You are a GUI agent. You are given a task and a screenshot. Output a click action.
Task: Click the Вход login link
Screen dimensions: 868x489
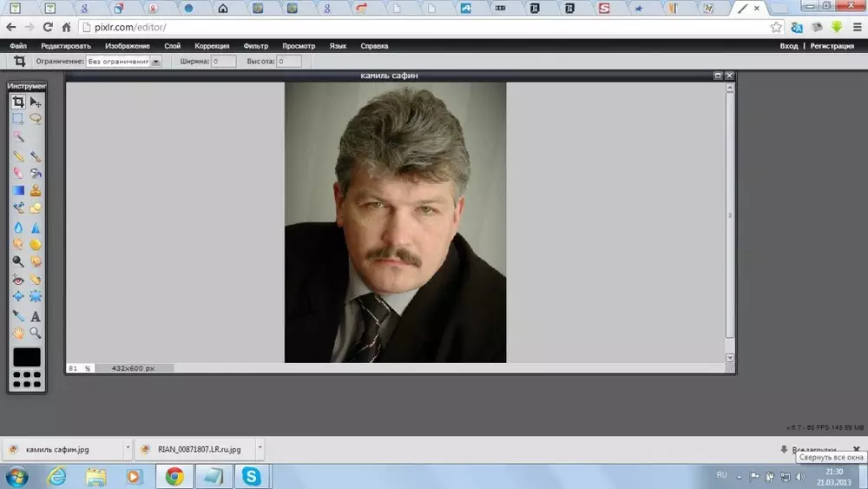click(x=788, y=46)
